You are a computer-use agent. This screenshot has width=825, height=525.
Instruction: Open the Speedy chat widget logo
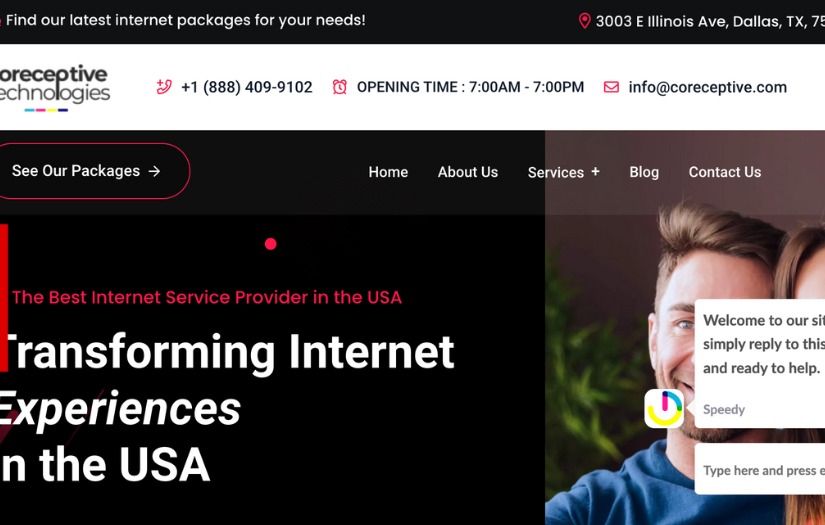click(664, 408)
